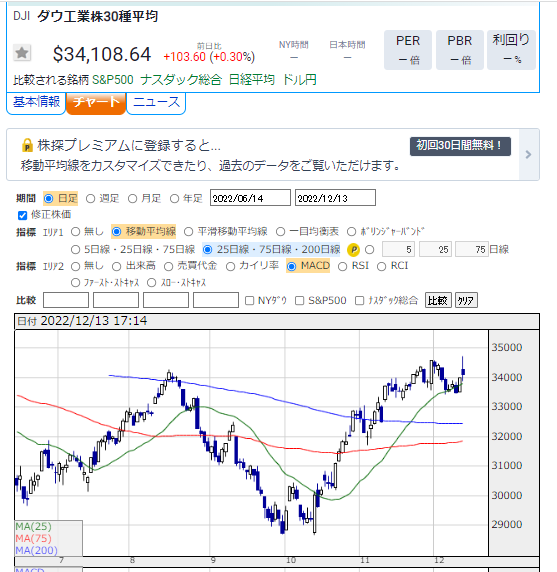Open the 日経平均 link
Screen dimensions: 557x572
[x=252, y=80]
